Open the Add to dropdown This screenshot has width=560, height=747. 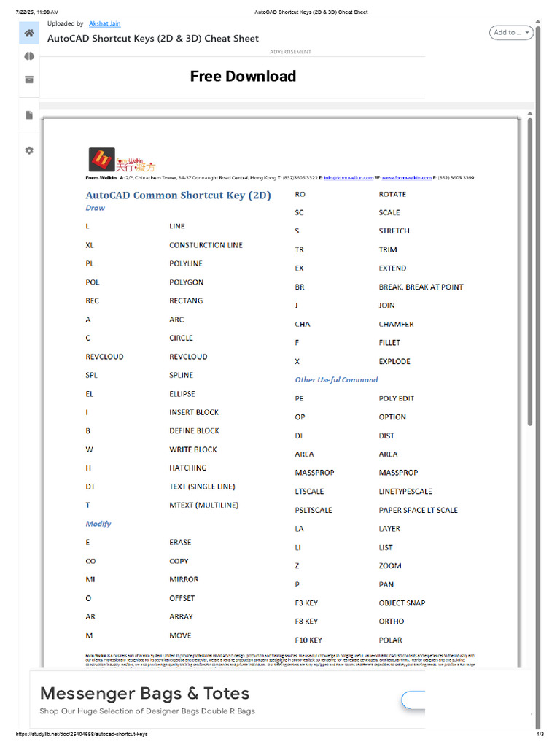[511, 32]
